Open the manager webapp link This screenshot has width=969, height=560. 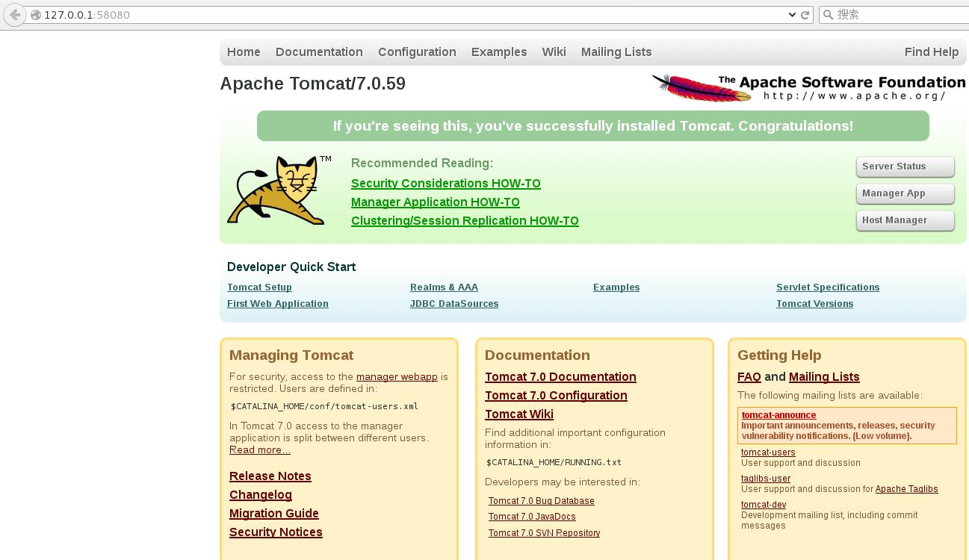pyautogui.click(x=397, y=377)
